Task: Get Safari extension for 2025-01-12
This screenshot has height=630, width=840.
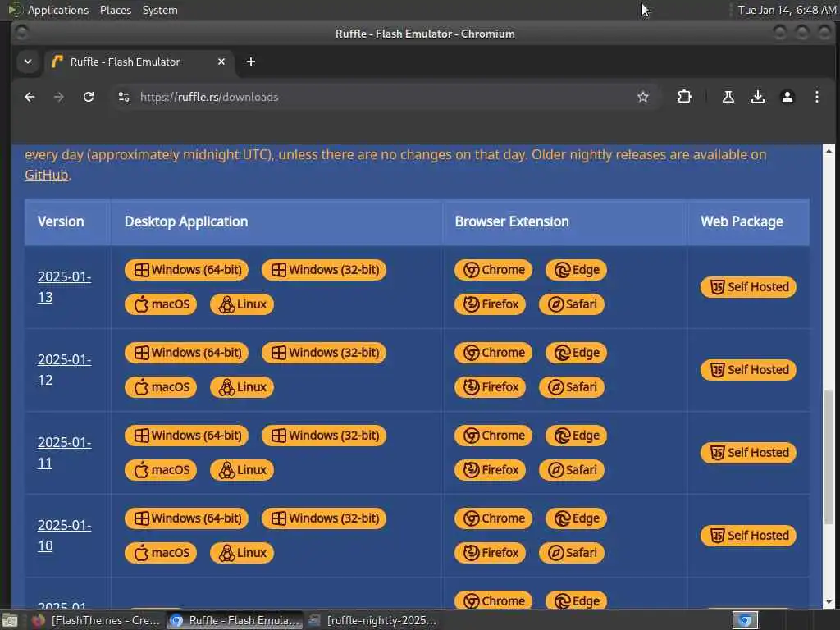Action: click(x=572, y=387)
